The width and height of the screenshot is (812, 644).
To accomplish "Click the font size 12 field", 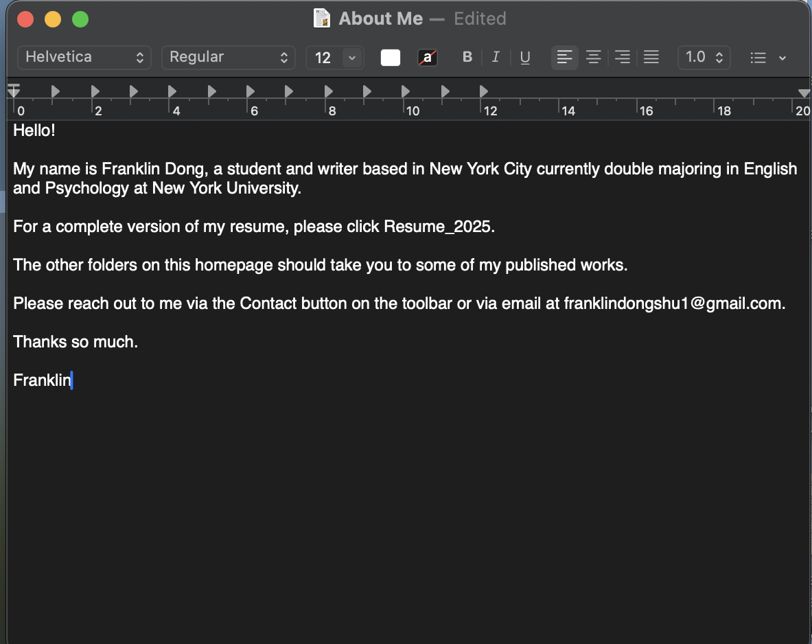I will tap(324, 57).
